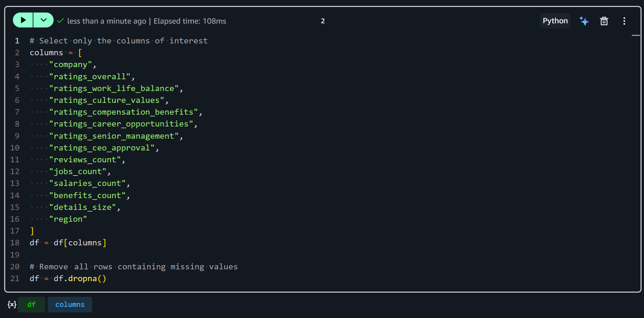This screenshot has width=644, height=318.
Task: Click the "region" string in code
Action: 68,219
